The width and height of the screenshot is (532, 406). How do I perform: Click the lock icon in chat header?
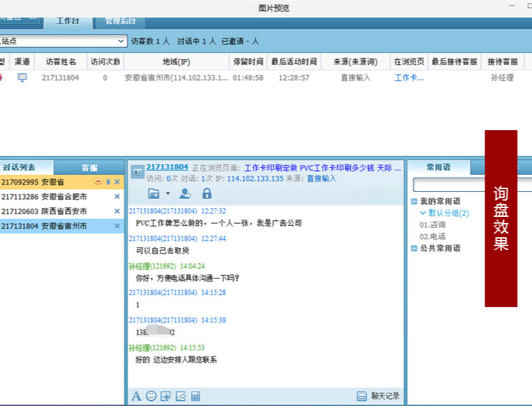click(207, 193)
